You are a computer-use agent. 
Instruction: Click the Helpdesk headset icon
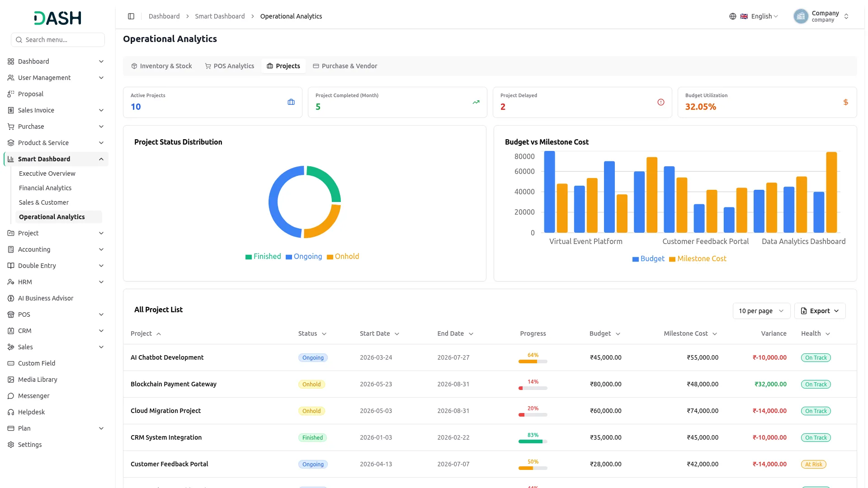(x=11, y=412)
